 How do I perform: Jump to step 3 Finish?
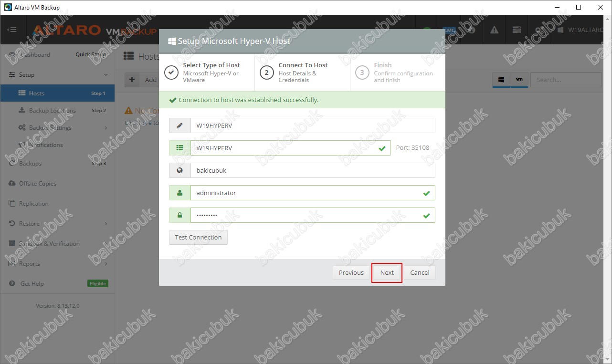[398, 73]
